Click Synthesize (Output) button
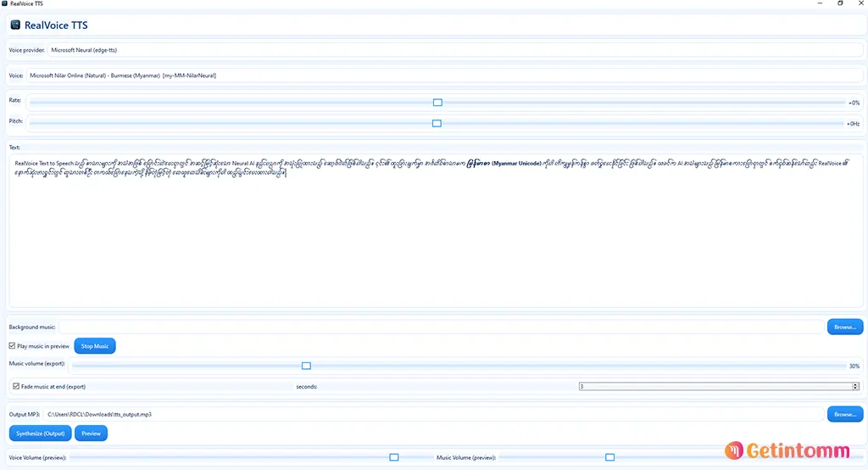The width and height of the screenshot is (868, 470). pos(41,434)
